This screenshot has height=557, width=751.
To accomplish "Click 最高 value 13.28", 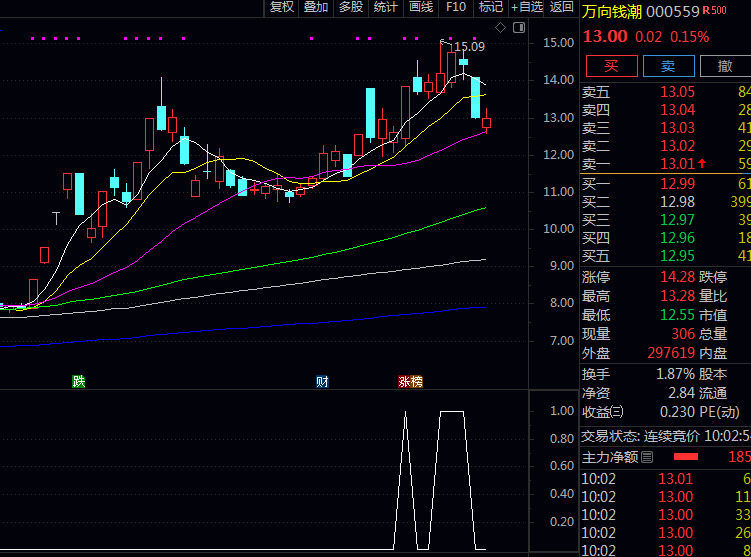I will click(677, 296).
